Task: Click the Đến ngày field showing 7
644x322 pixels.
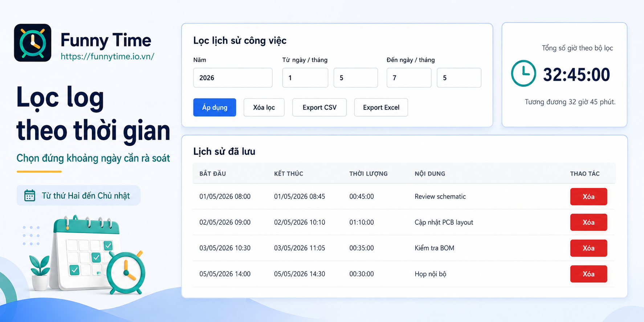Action: coord(409,78)
